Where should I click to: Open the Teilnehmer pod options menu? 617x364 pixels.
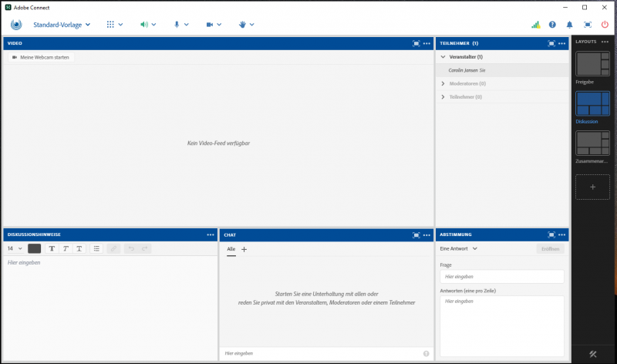(x=562, y=43)
